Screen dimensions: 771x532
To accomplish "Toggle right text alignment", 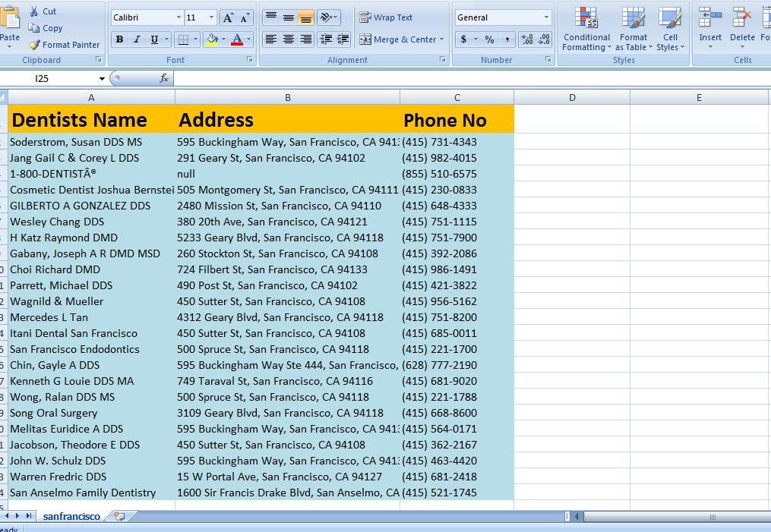I will click(305, 39).
